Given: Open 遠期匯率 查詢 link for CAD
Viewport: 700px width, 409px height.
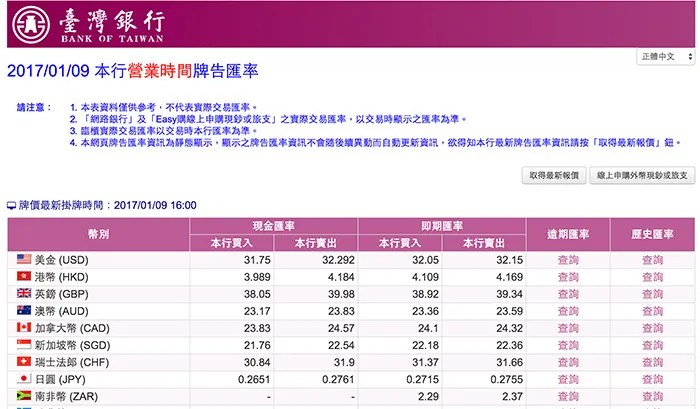Looking at the screenshot, I should pos(568,328).
